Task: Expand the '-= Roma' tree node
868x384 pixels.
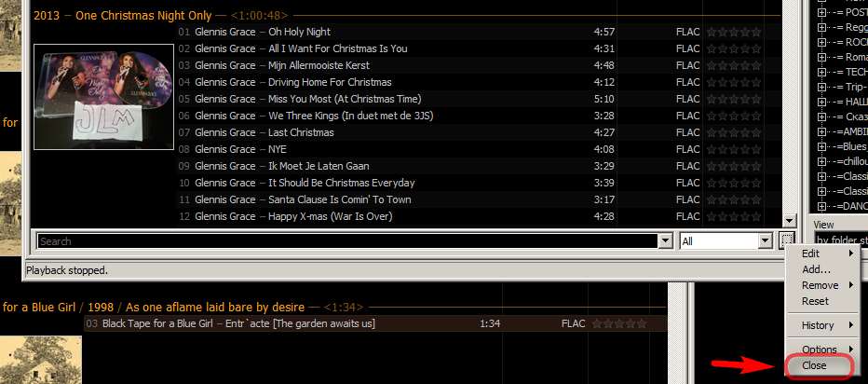Action: tap(821, 57)
